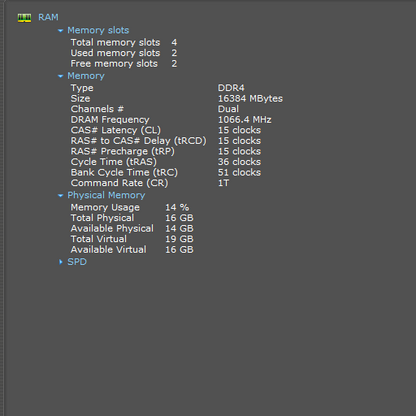The image size is (416, 416).
Task: Click the Memory heading label
Action: (86, 76)
